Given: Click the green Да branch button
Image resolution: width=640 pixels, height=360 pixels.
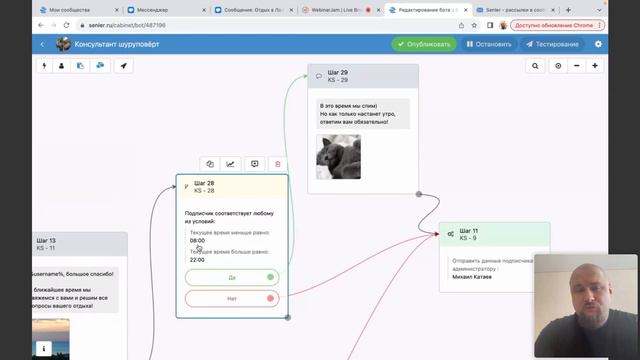Looking at the screenshot, I should click(x=232, y=278).
